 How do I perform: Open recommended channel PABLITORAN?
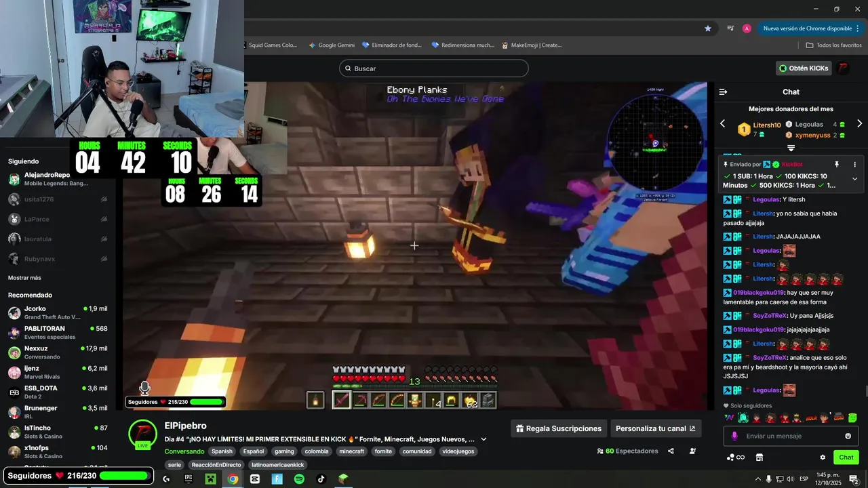point(58,332)
